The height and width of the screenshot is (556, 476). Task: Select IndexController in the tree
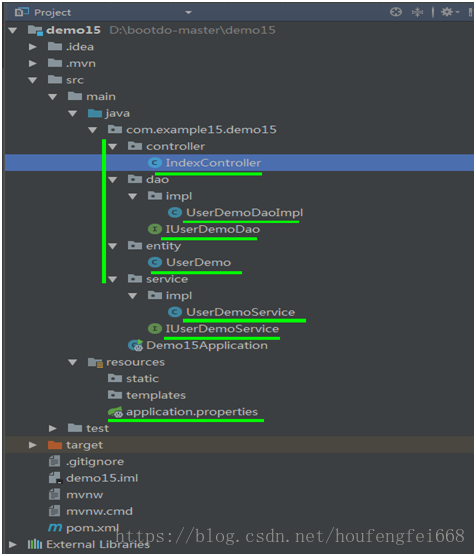(x=214, y=163)
